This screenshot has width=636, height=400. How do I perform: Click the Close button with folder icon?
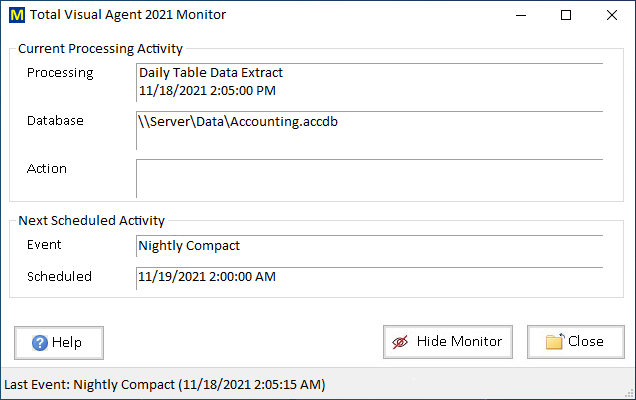tap(576, 342)
